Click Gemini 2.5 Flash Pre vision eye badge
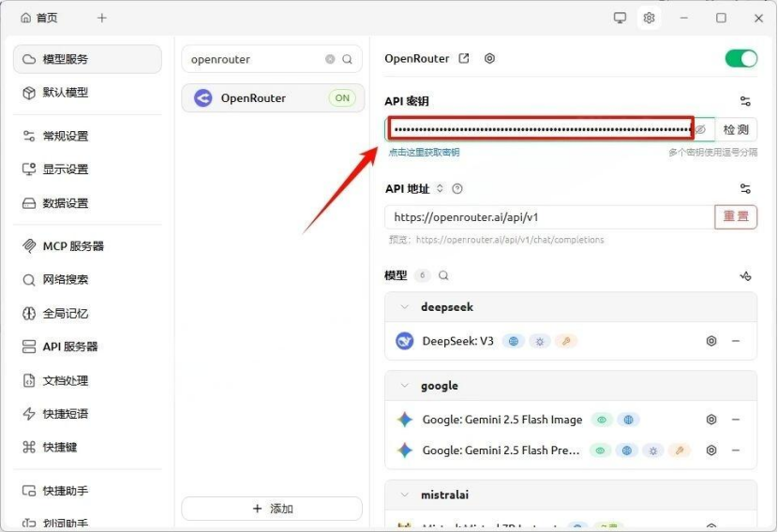Screen dimensions: 778x532 pos(600,451)
